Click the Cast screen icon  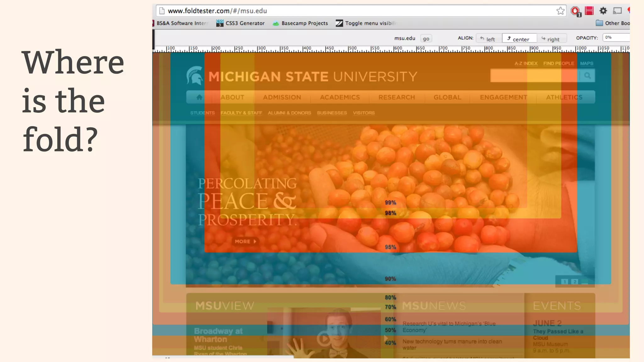617,11
